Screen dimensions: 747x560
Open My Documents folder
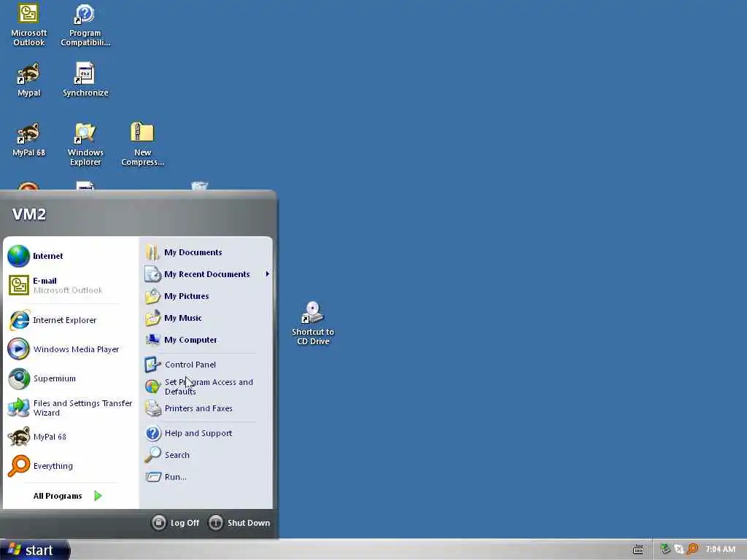206,252
